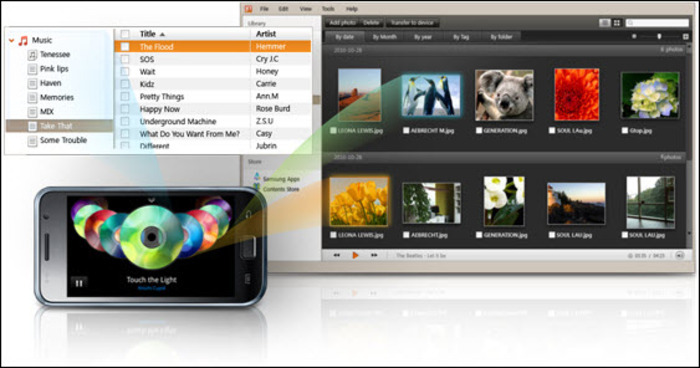The image size is (700, 368).
Task: Click the Music note icon in tree
Action: tap(23, 41)
